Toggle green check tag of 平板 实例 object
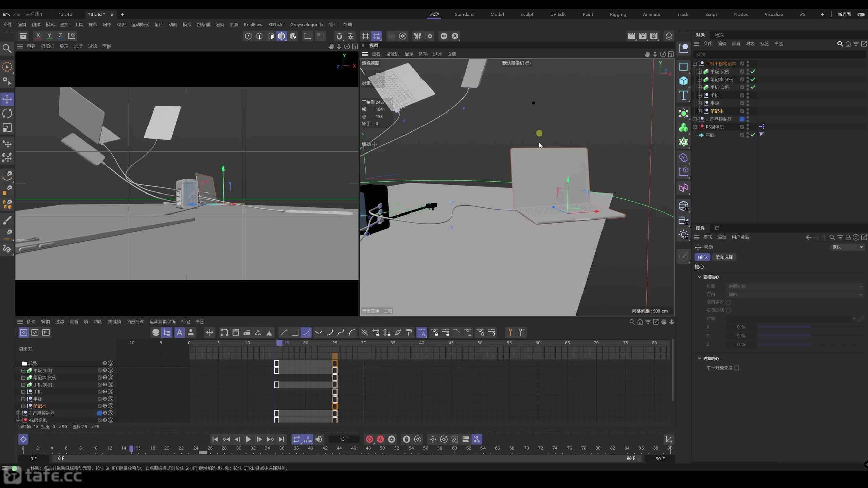Image resolution: width=868 pixels, height=488 pixels. (x=753, y=72)
